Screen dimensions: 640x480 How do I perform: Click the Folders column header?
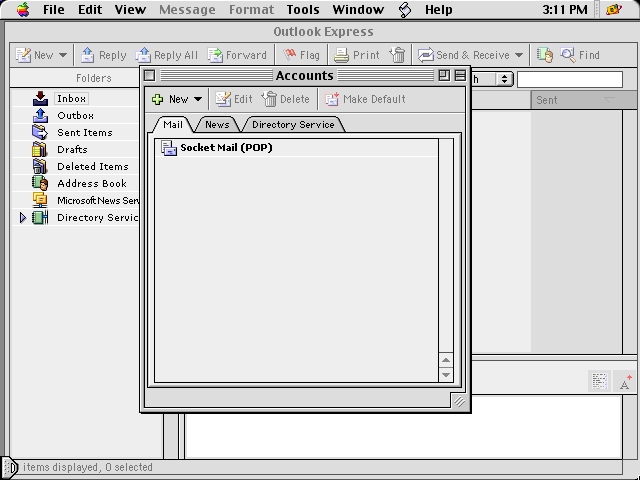click(x=93, y=78)
